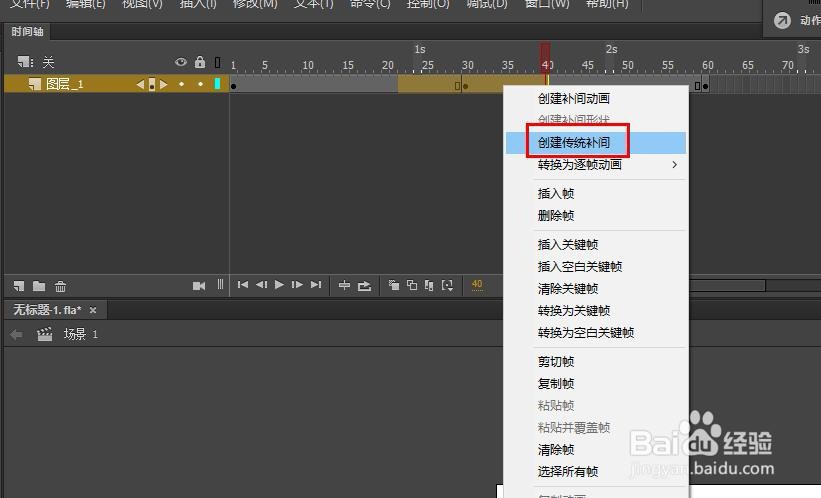Click the current frame number 40 field
This screenshot has height=498, width=821.
coord(477,284)
